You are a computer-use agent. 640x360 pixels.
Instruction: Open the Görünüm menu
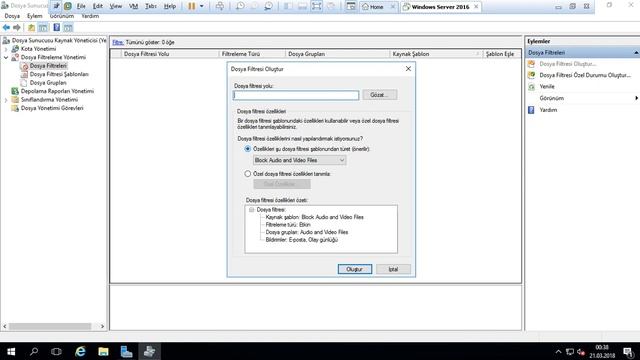pos(62,16)
